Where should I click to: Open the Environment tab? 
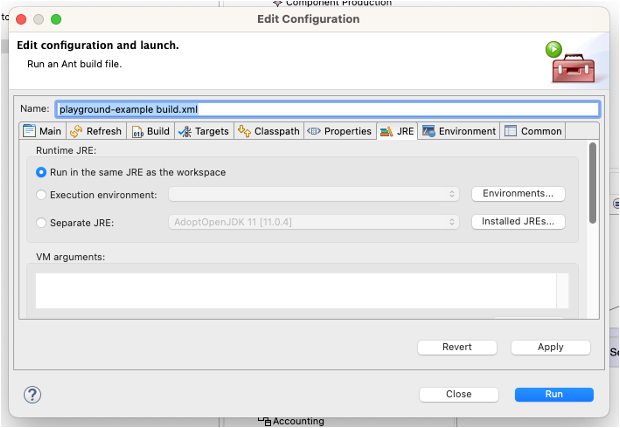point(459,131)
